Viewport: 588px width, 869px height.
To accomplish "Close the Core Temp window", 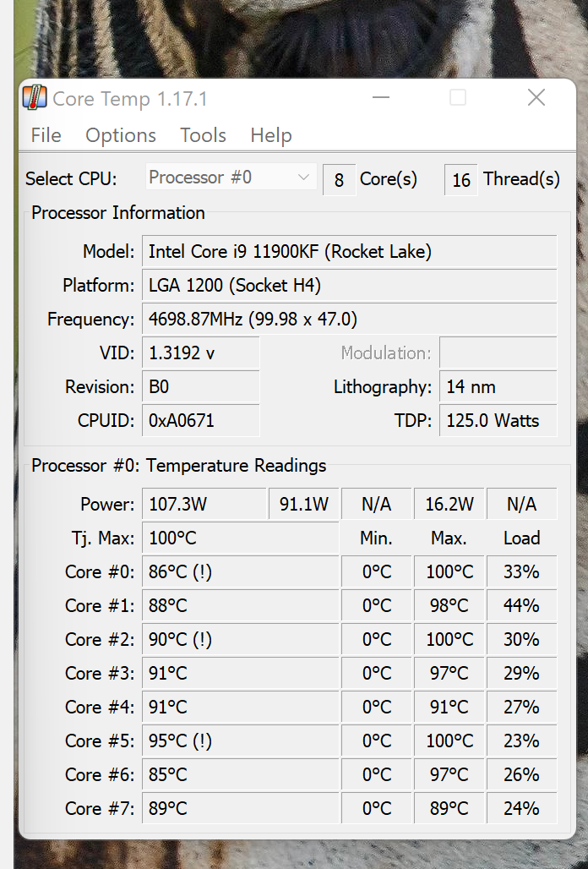I will tap(536, 97).
